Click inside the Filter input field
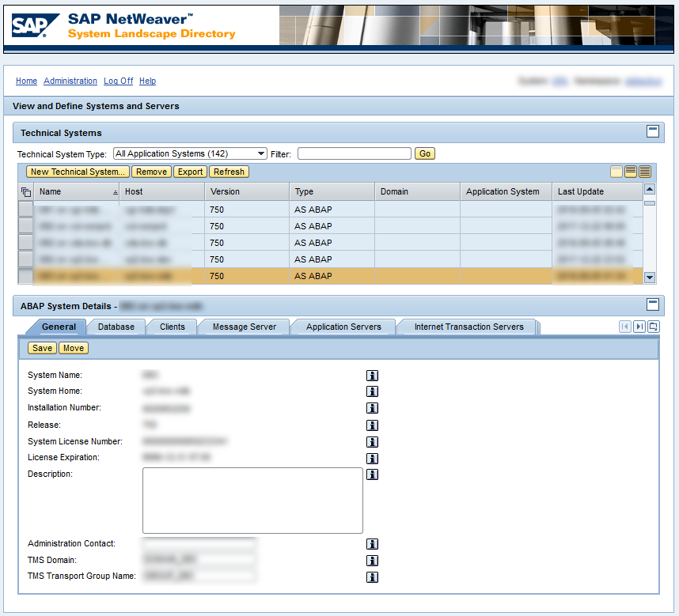Image resolution: width=679 pixels, height=616 pixels. [x=356, y=153]
